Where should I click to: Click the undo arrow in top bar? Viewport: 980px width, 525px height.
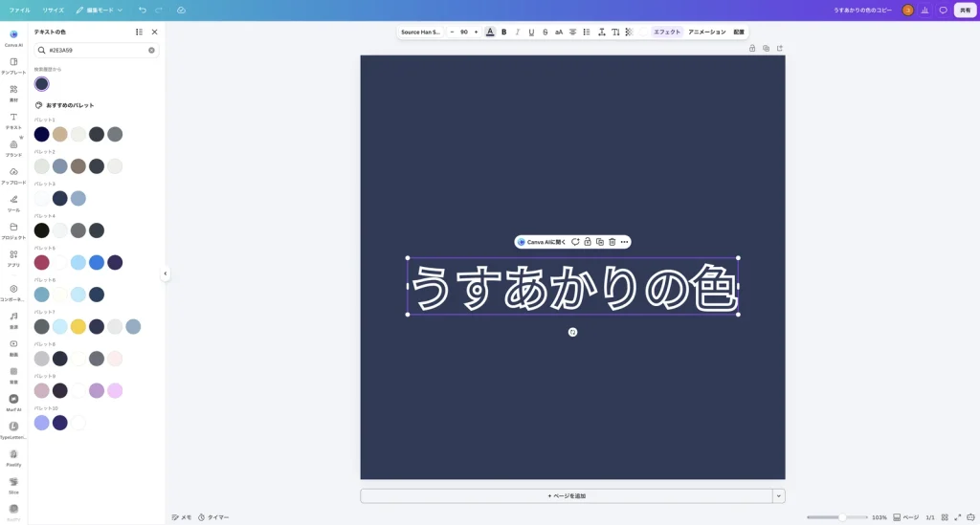tap(143, 10)
